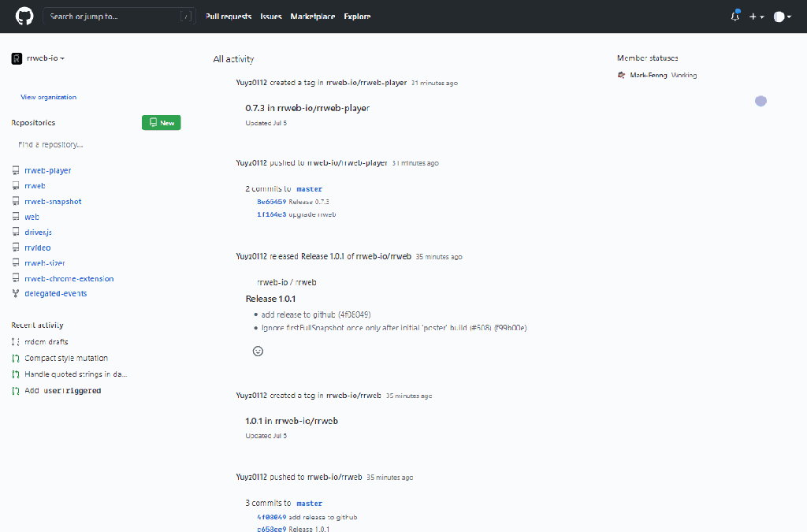The width and height of the screenshot is (807, 532).
Task: Go to Pull requests in top navigation
Action: click(x=229, y=17)
